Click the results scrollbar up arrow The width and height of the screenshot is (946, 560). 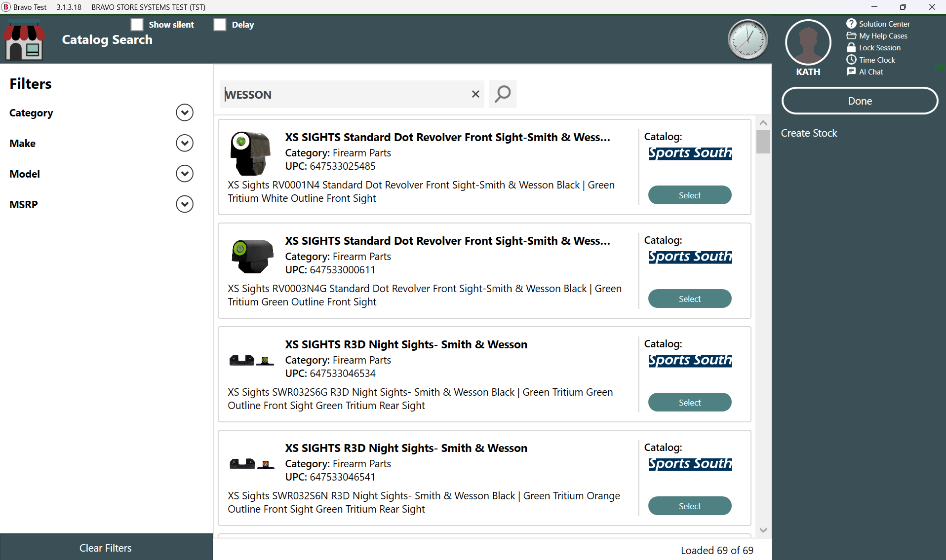point(763,123)
